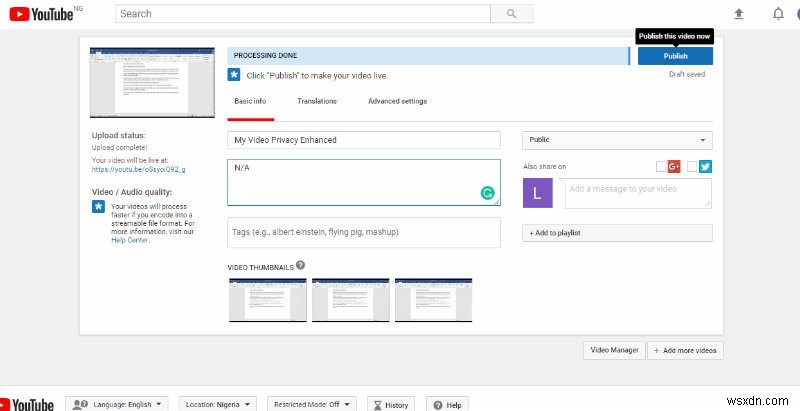Select the Basic info tab
Image resolution: width=800 pixels, height=411 pixels.
click(250, 101)
